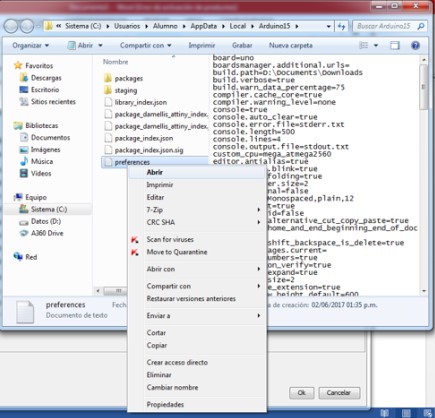Click the Ok button in background dialog
This screenshot has height=418, width=435.
pyautogui.click(x=301, y=393)
